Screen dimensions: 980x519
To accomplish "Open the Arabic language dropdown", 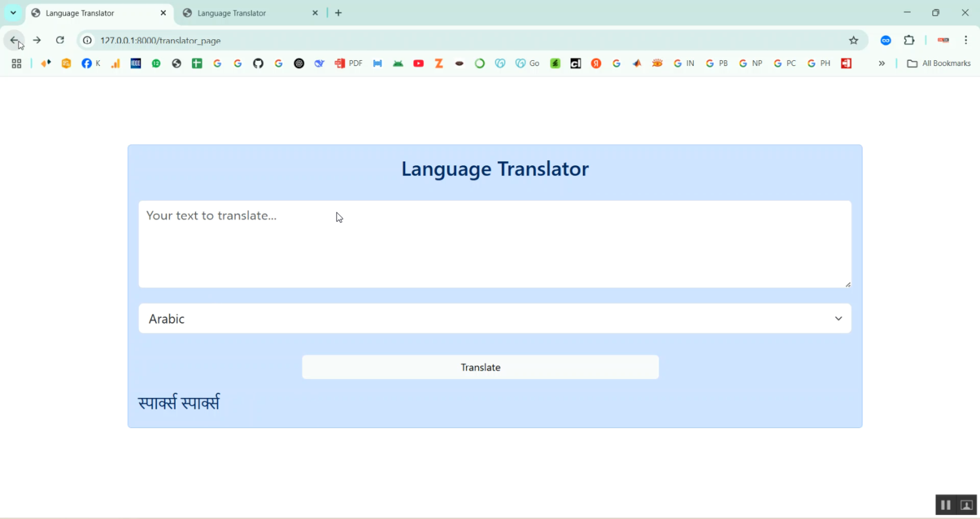I will [x=495, y=318].
